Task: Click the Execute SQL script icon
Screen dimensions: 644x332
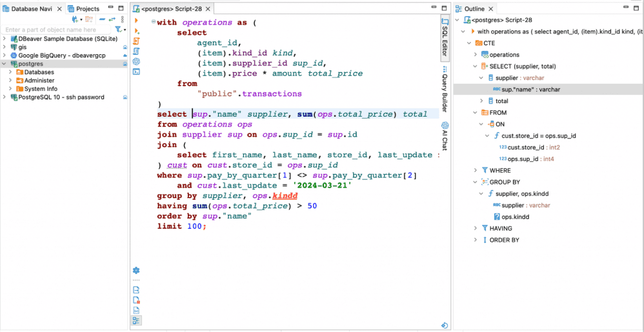Action: [136, 41]
